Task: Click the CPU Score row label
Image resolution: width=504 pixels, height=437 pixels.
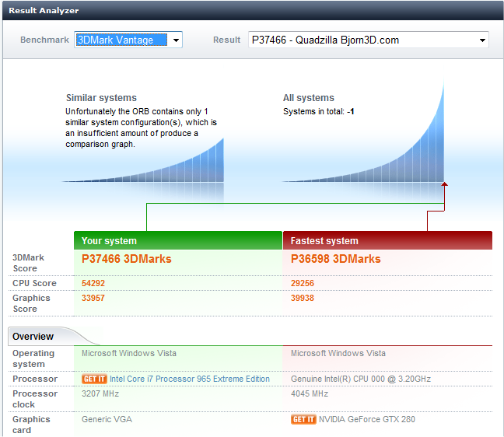Action: (34, 283)
